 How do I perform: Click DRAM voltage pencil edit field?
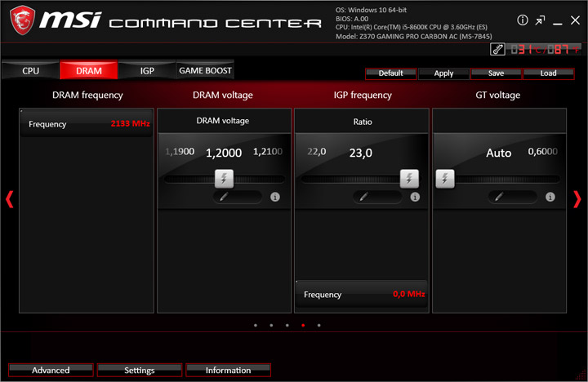click(238, 197)
